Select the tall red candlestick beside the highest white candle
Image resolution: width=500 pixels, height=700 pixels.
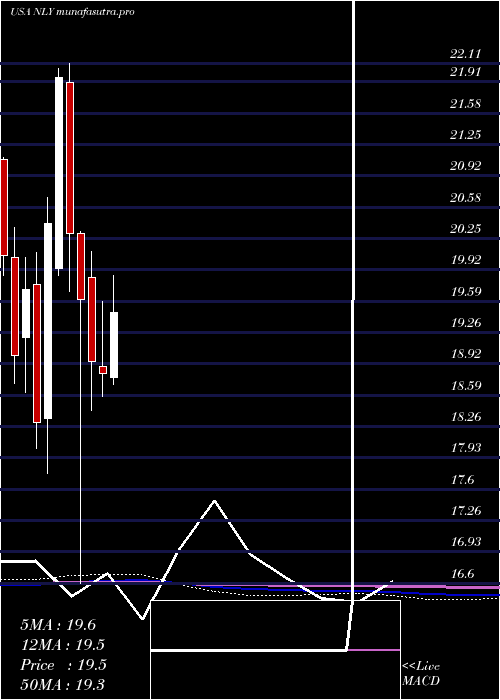point(70,158)
